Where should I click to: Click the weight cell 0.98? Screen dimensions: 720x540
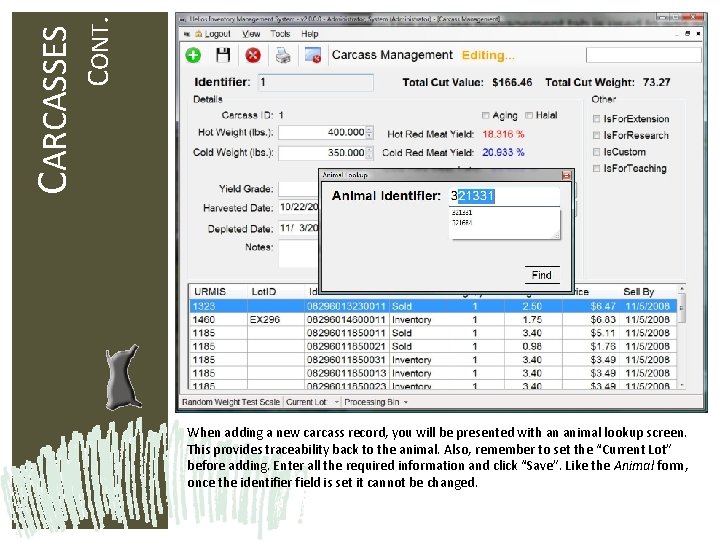(532, 346)
